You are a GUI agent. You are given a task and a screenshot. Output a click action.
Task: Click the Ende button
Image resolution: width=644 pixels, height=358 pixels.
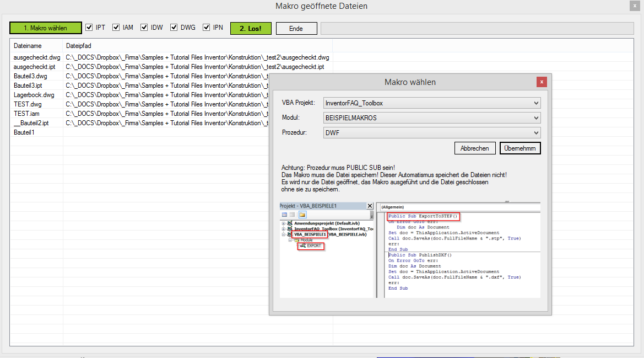point(296,28)
